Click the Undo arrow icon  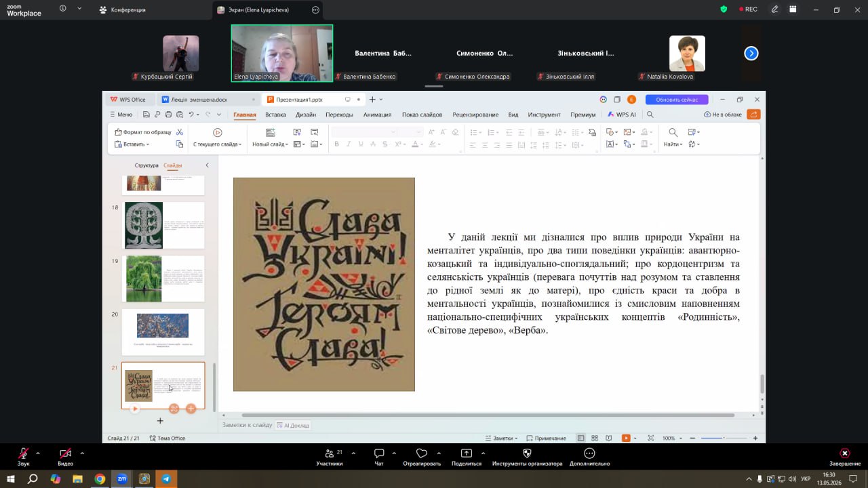(191, 115)
